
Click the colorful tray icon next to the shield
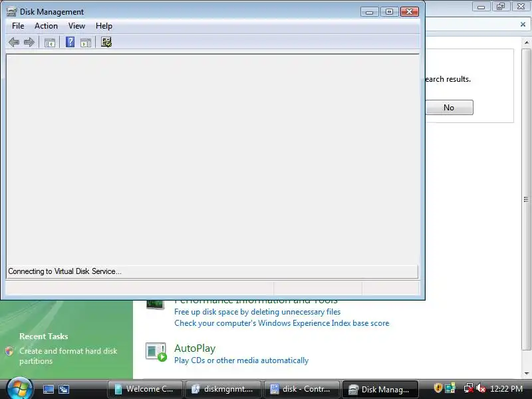(450, 388)
